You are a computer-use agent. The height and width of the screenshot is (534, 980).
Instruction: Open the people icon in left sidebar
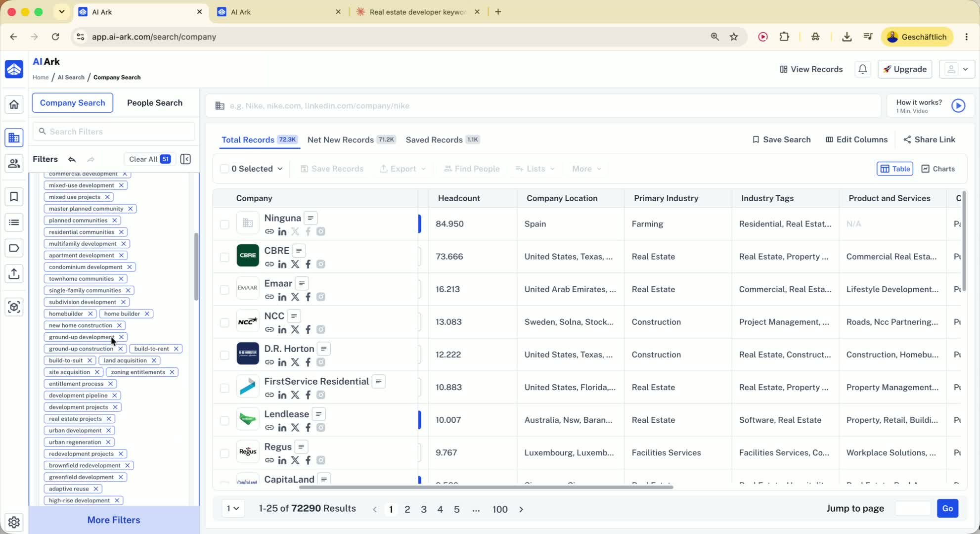tap(14, 163)
